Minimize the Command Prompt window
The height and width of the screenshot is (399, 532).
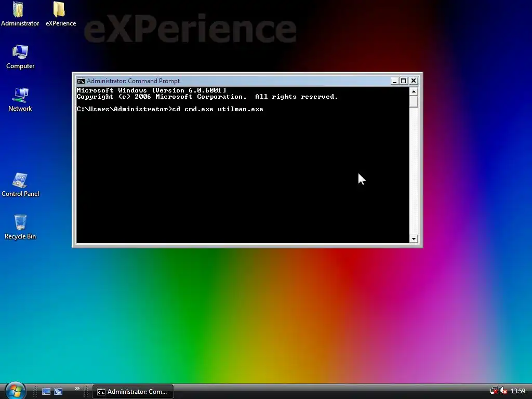394,81
